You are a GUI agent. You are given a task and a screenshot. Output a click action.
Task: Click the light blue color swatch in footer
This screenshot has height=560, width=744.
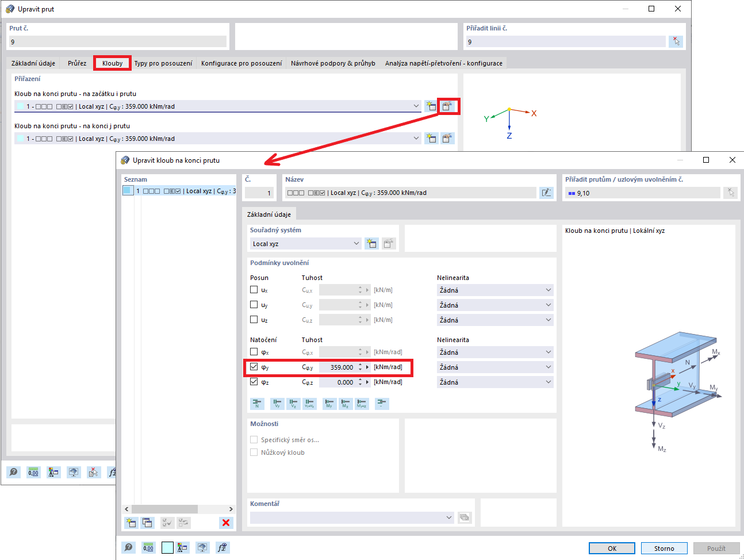click(x=167, y=547)
